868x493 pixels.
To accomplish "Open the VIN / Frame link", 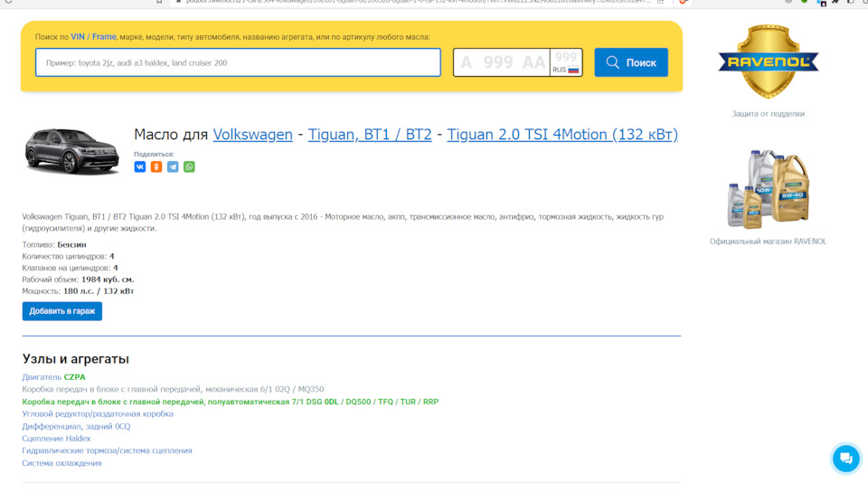I will pos(93,36).
